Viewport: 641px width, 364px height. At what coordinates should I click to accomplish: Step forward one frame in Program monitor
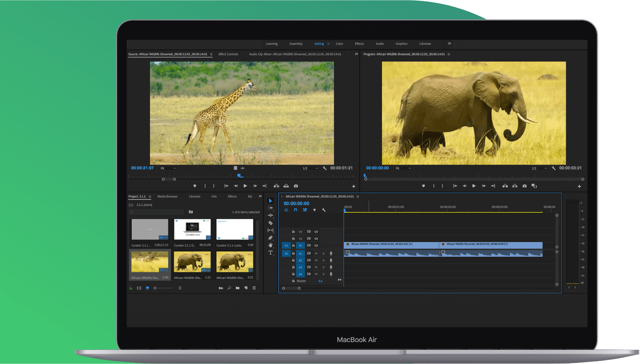click(x=484, y=186)
